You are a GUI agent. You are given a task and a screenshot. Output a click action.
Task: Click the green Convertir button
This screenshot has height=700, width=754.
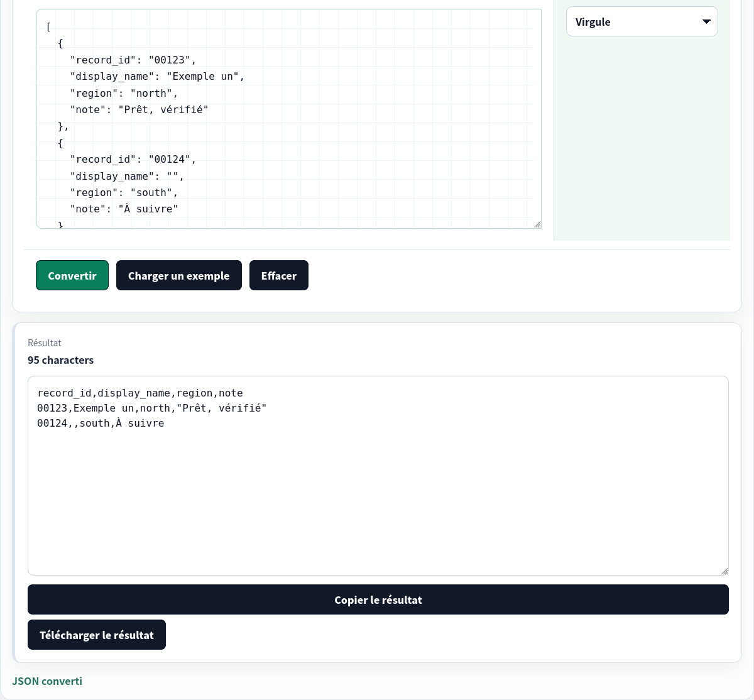pyautogui.click(x=72, y=275)
